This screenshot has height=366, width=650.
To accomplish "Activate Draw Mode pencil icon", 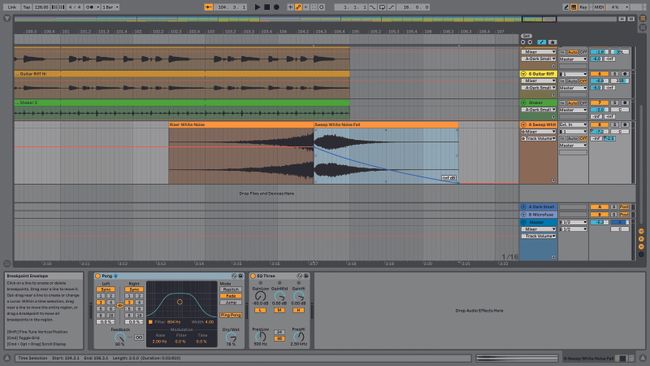I will pyautogui.click(x=566, y=7).
